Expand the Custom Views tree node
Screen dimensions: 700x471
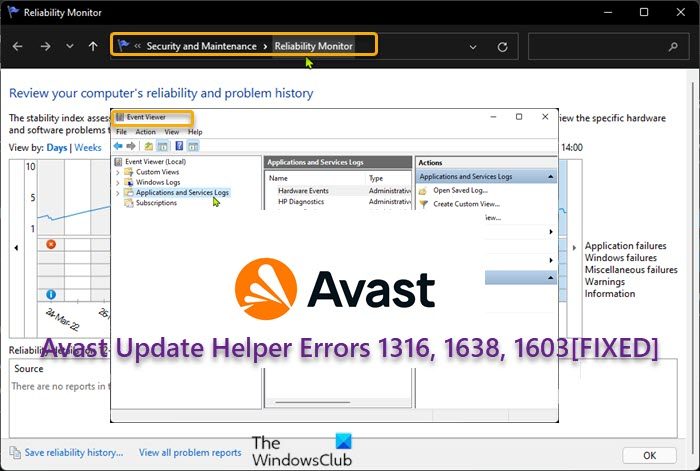[118, 172]
